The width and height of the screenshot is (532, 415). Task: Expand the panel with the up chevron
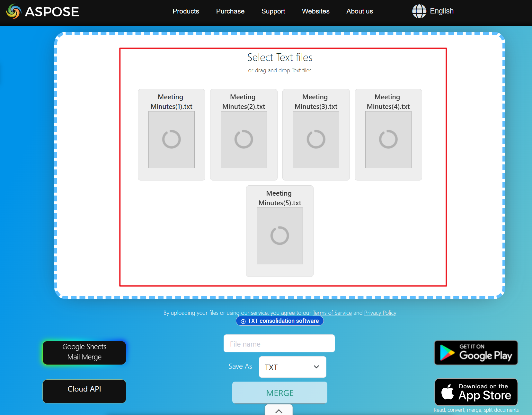pos(279,411)
